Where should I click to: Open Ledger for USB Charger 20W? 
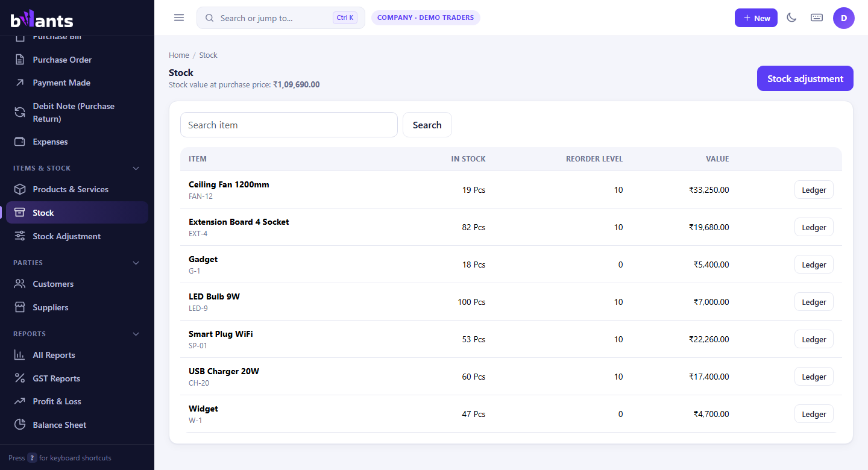(x=814, y=377)
